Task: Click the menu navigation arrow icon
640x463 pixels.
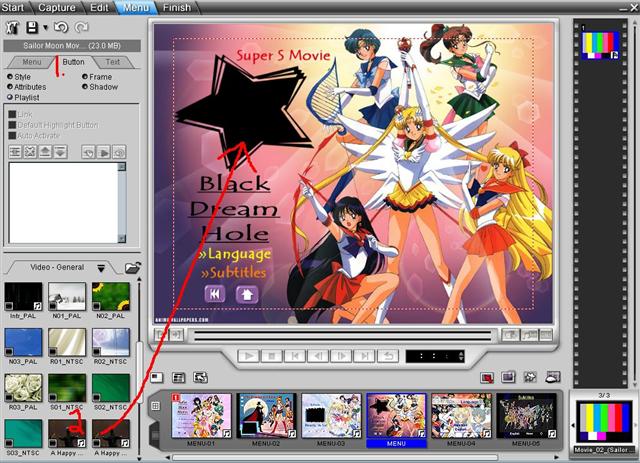Action: pyautogui.click(x=200, y=378)
